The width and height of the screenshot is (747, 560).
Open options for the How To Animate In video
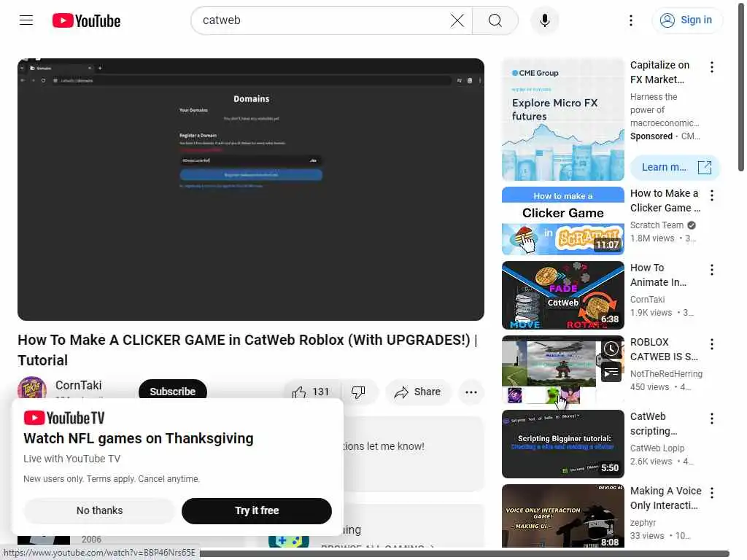pyautogui.click(x=712, y=270)
